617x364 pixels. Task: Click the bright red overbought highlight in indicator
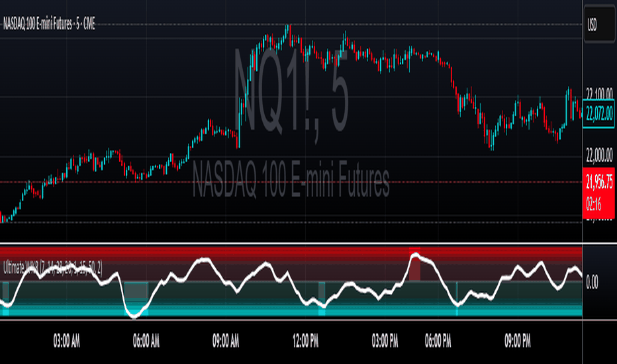pyautogui.click(x=414, y=264)
